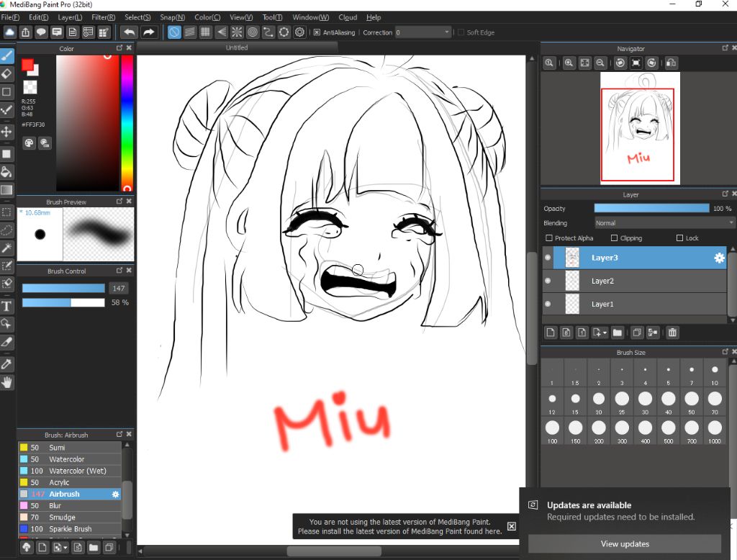
Task: Enable Lock checkbox for layer
Action: [x=679, y=238]
